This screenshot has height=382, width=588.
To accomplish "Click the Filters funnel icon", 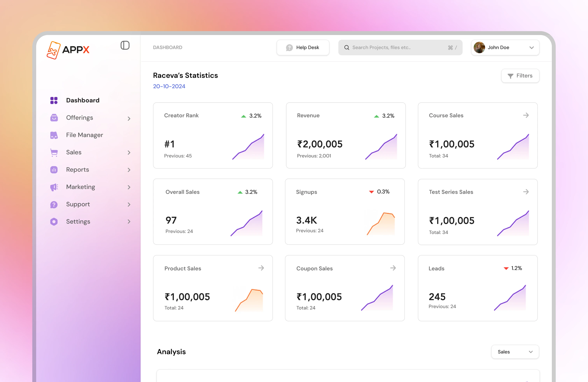I will click(x=510, y=76).
